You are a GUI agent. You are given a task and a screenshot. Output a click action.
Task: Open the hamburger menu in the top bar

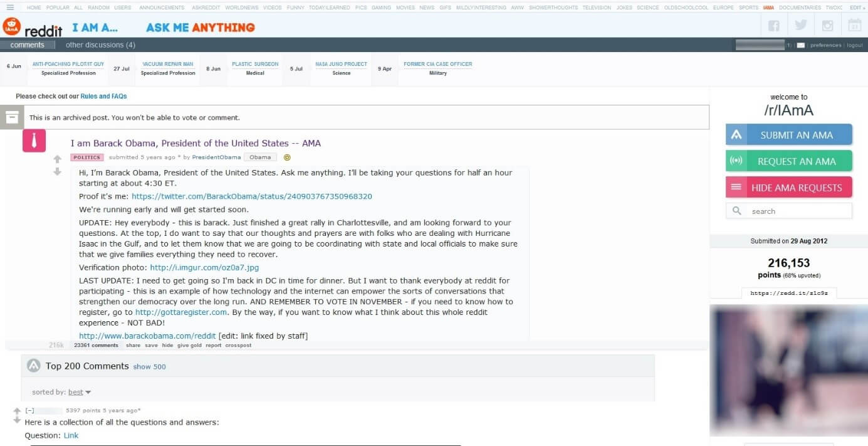point(10,8)
